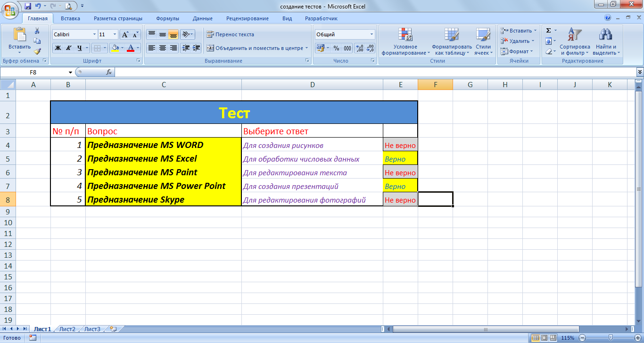Align text left in the cell
Screen dimensions: 644x343
coord(151,48)
